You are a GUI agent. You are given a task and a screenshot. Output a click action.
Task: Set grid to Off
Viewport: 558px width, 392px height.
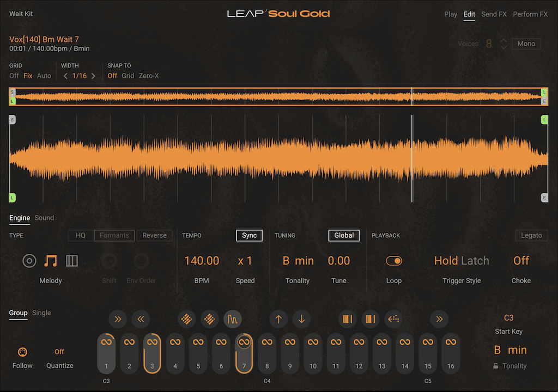coord(14,76)
